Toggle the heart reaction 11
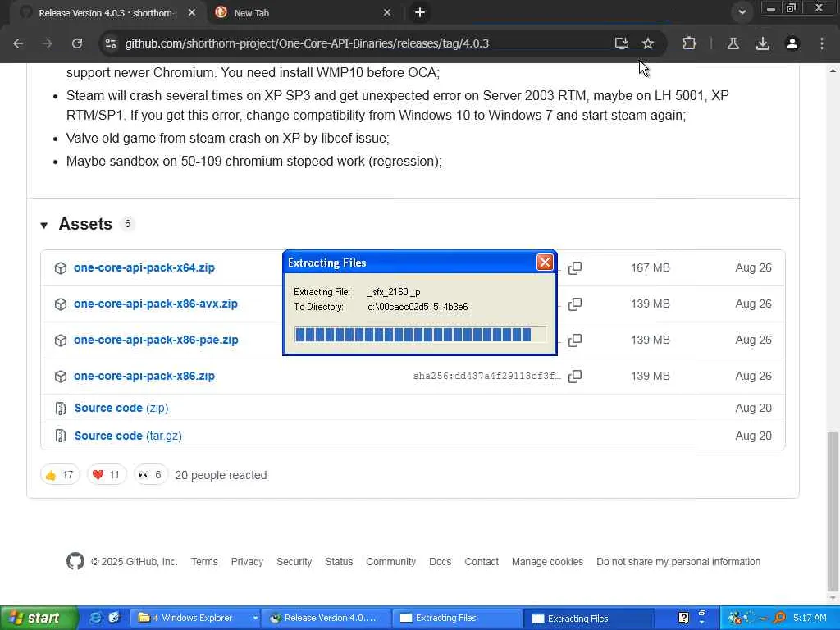Image resolution: width=840 pixels, height=630 pixels. (106, 475)
